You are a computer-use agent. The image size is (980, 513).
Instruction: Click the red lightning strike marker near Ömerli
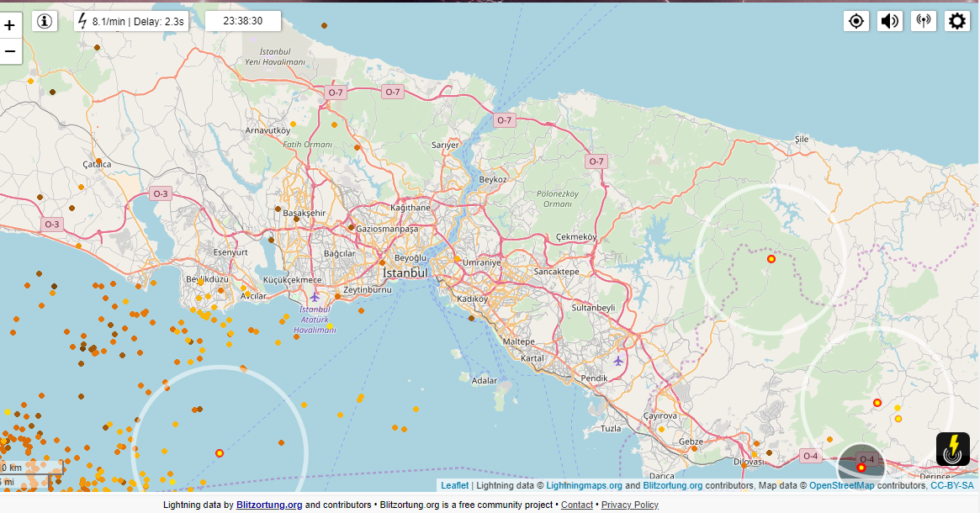[771, 259]
